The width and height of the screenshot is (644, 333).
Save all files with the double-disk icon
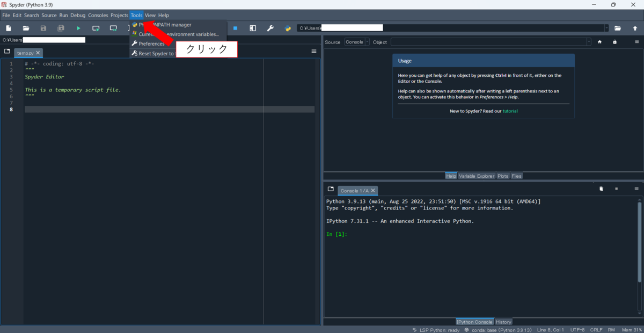pyautogui.click(x=61, y=28)
